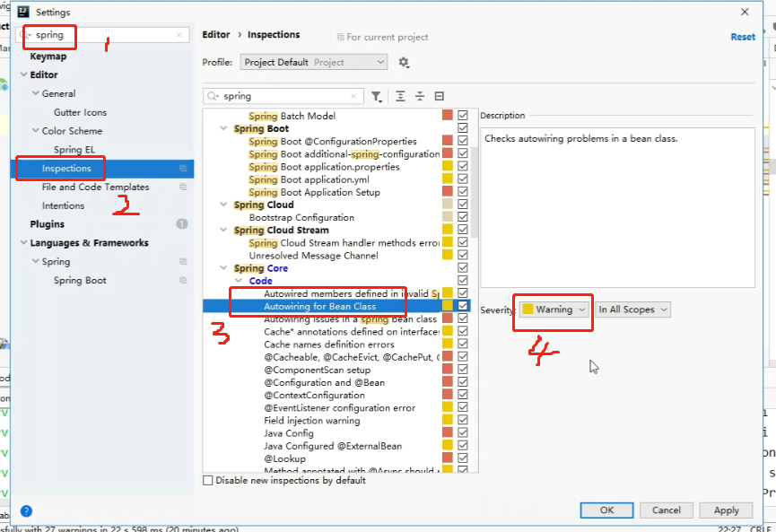Click the project-level icon beside Inspections
The image size is (776, 532).
pos(183,169)
